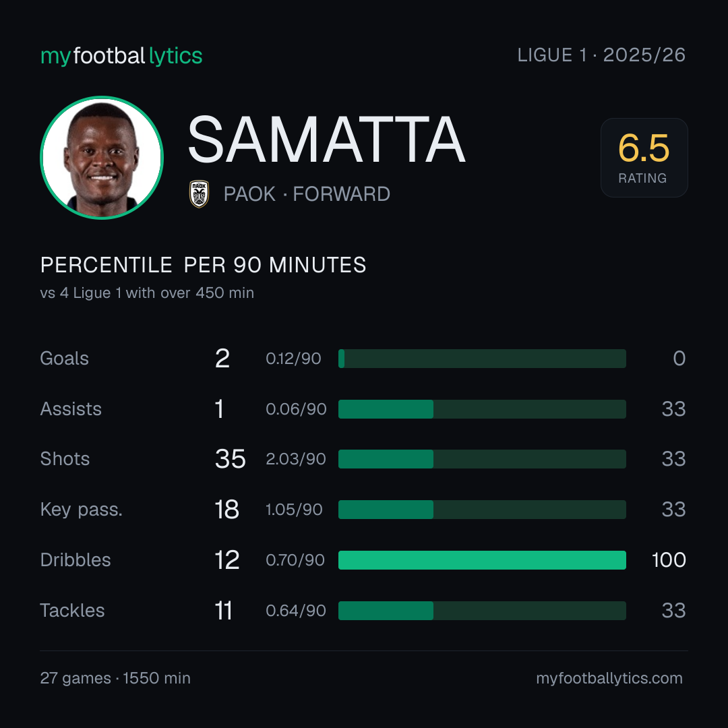728x728 pixels.
Task: Click the PAOK club crest icon
Action: [199, 194]
